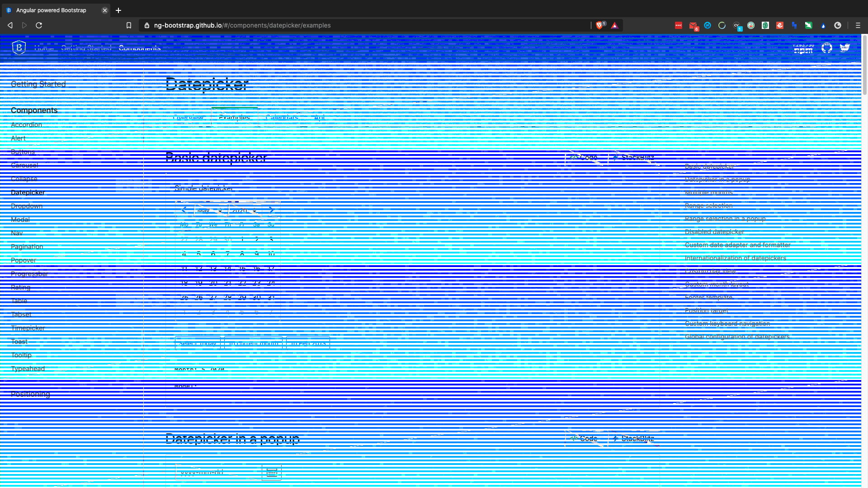Select day 15 in calendar
Screen dimensions: 868x488
(242, 268)
